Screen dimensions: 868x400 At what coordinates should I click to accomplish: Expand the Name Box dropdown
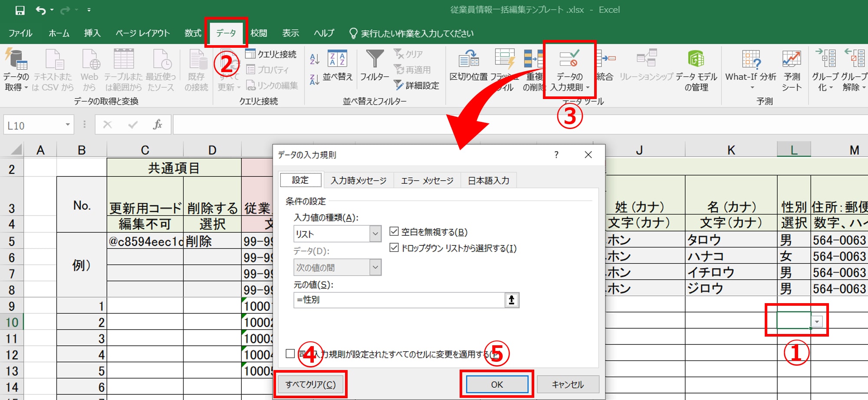point(68,125)
